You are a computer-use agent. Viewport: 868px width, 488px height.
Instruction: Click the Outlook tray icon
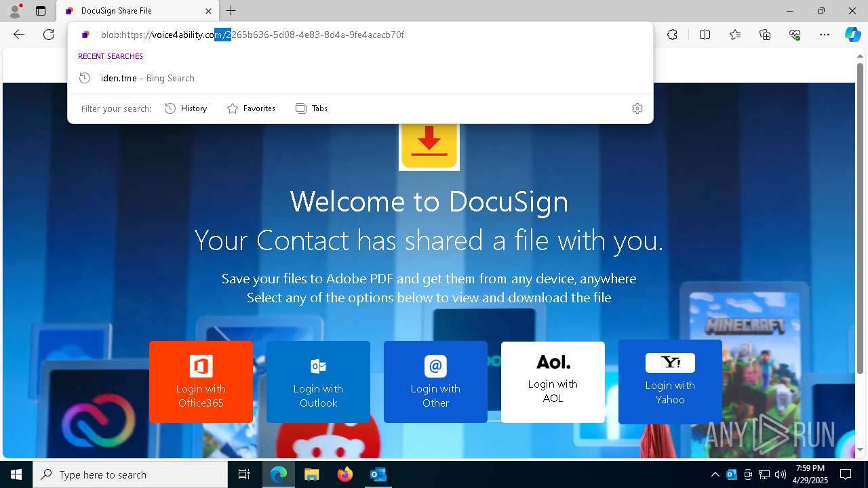(732, 474)
